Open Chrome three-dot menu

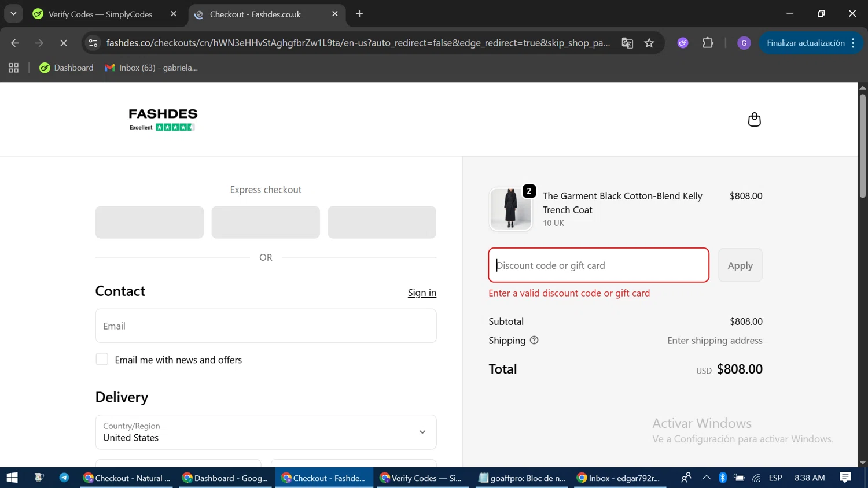pos(854,43)
